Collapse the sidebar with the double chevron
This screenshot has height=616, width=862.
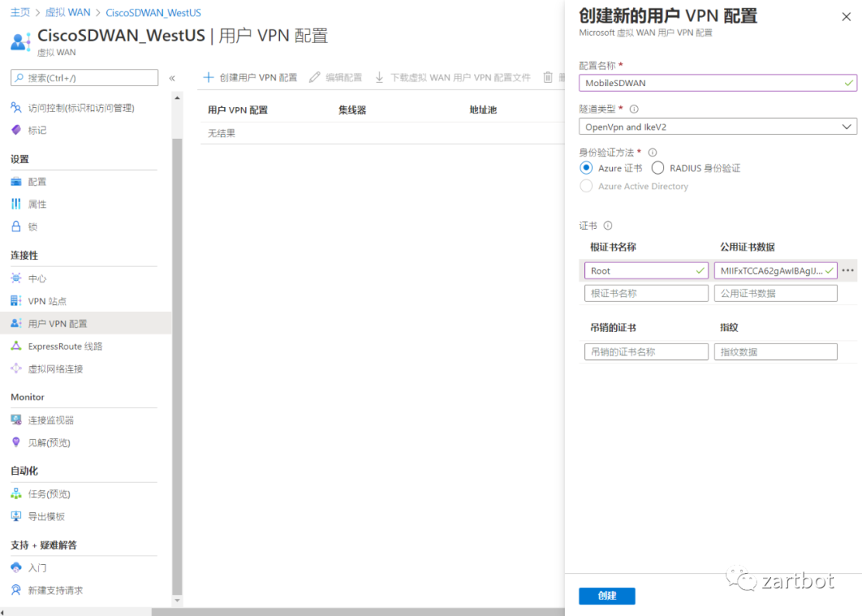pos(172,78)
